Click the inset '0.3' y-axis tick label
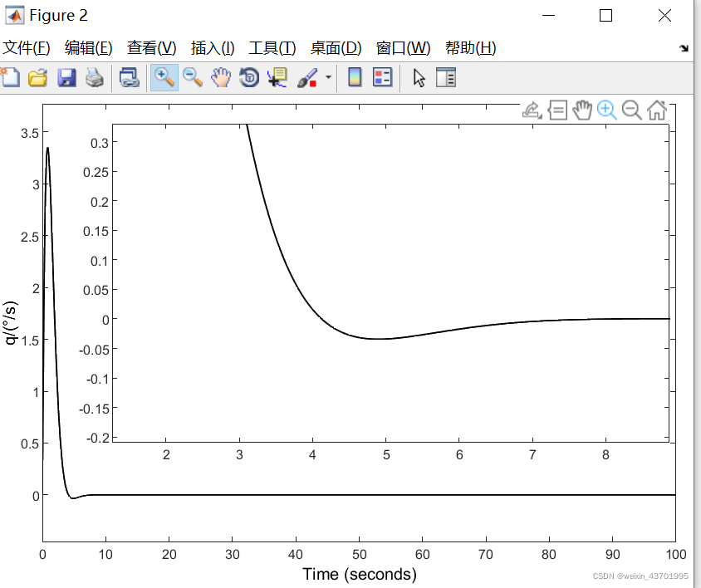The height and width of the screenshot is (588, 701). [99, 143]
